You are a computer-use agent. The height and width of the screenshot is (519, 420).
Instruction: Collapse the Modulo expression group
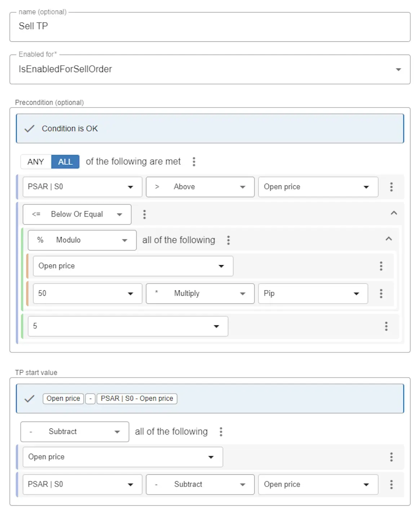tap(389, 239)
